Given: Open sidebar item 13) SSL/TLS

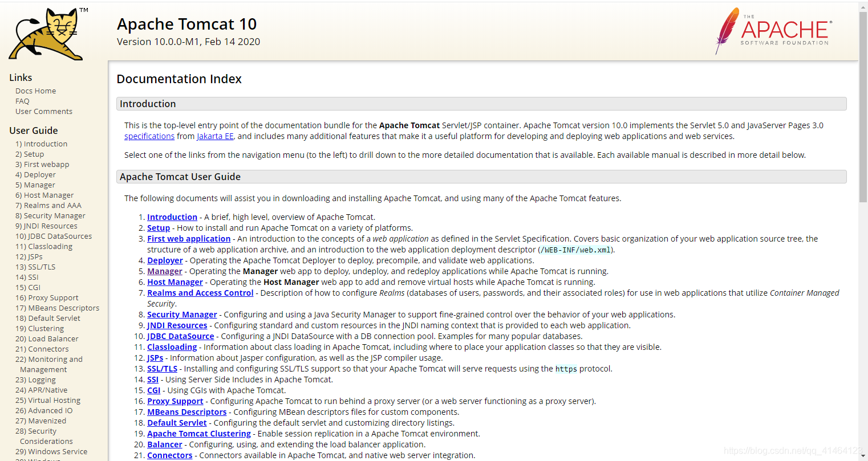Looking at the screenshot, I should point(35,267).
